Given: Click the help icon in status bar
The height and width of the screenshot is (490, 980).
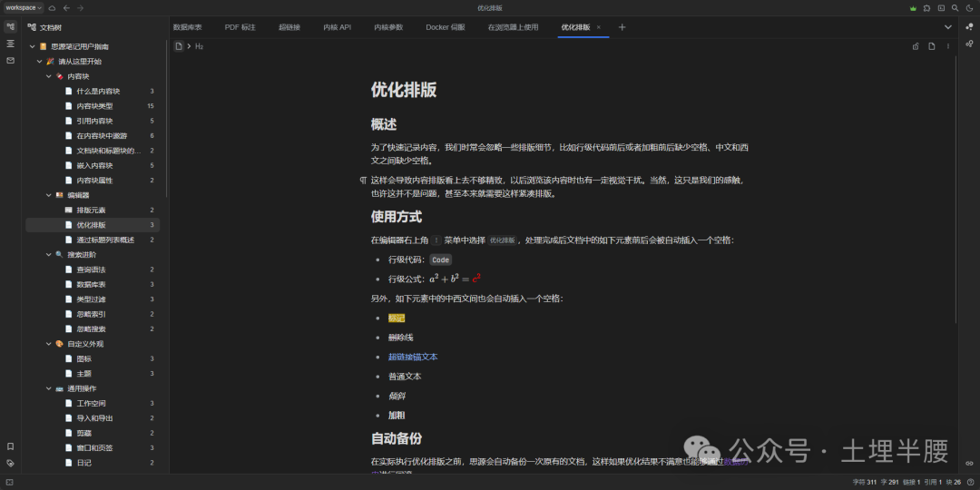Looking at the screenshot, I should point(970,482).
